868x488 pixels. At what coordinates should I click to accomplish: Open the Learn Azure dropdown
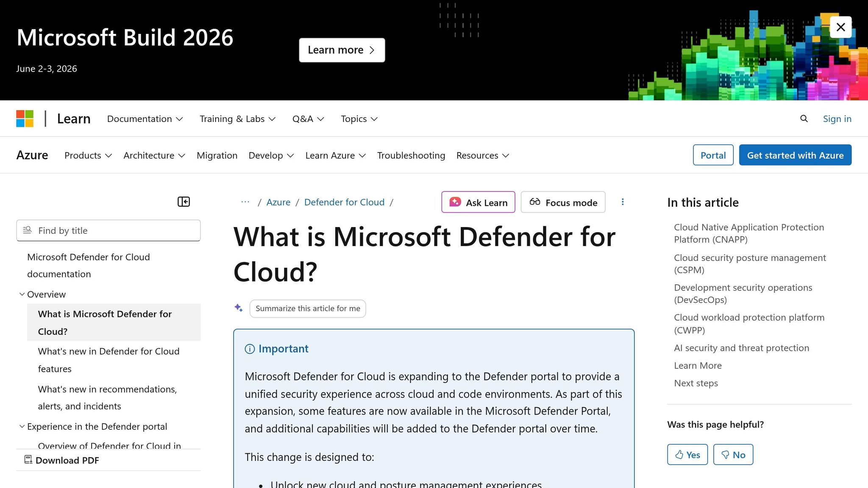pyautogui.click(x=335, y=155)
